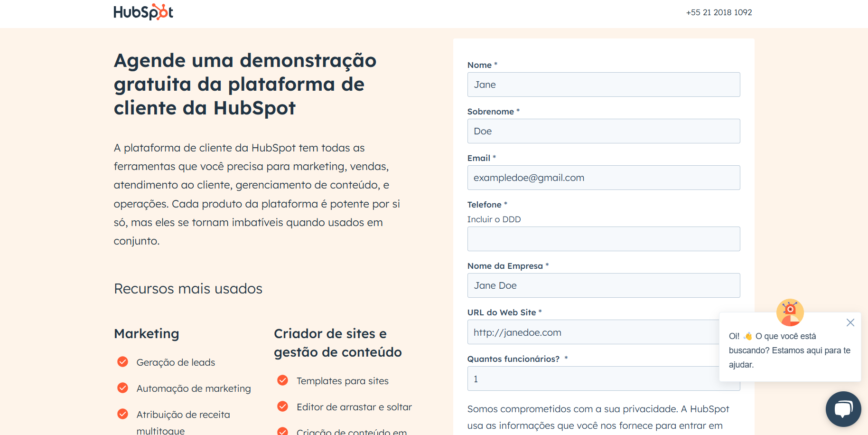This screenshot has height=435, width=868.
Task: Click the "Templates para sites" text
Action: 343,381
